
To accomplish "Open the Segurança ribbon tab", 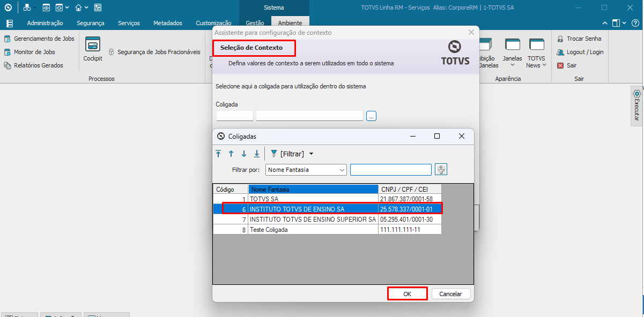I will tap(91, 23).
